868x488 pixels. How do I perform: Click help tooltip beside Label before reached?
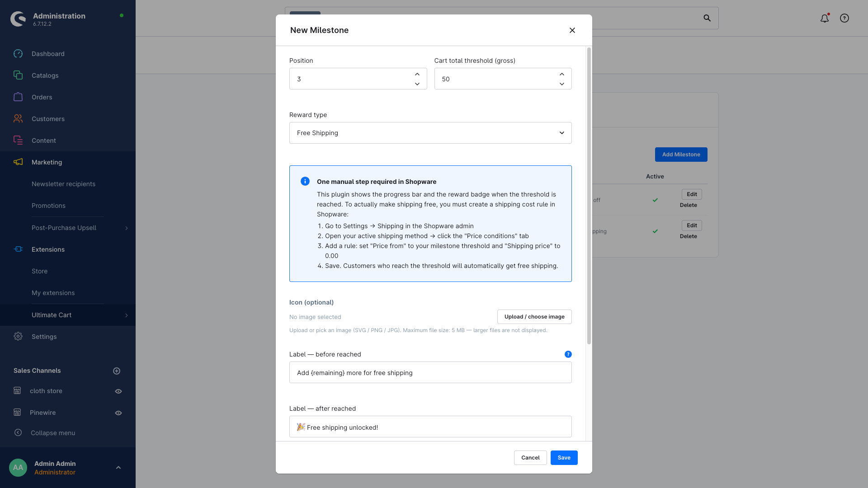[568, 354]
